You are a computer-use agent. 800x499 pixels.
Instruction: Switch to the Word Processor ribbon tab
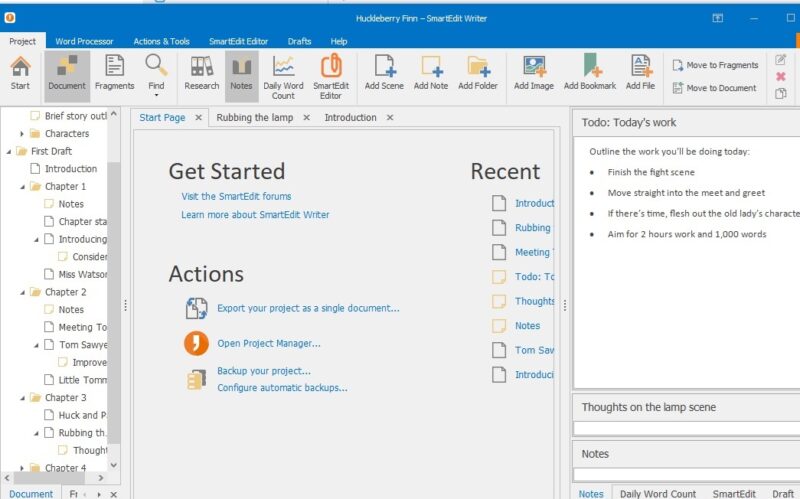coord(84,41)
